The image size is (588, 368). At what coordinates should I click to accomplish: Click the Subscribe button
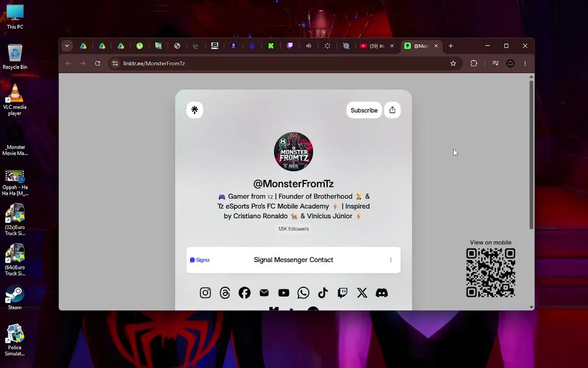click(x=364, y=110)
